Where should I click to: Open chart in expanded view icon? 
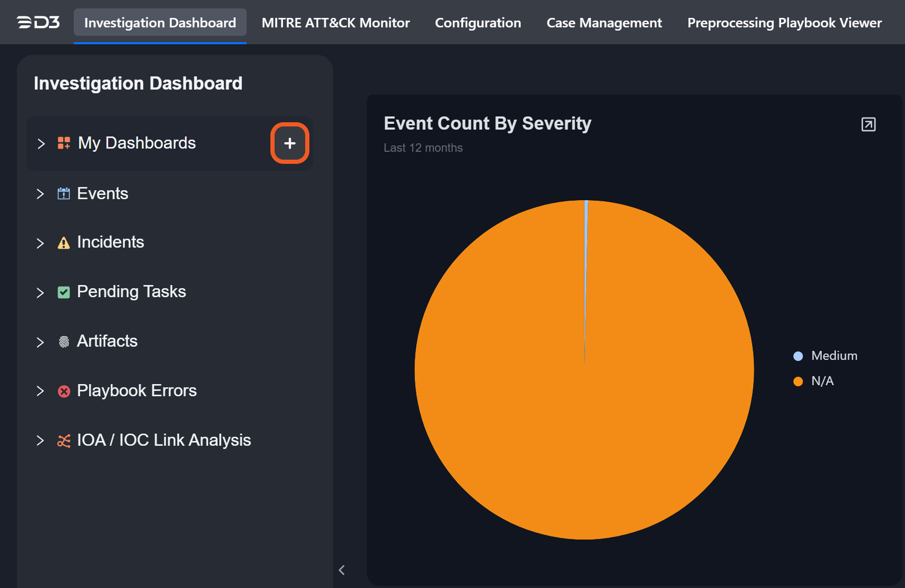tap(868, 124)
